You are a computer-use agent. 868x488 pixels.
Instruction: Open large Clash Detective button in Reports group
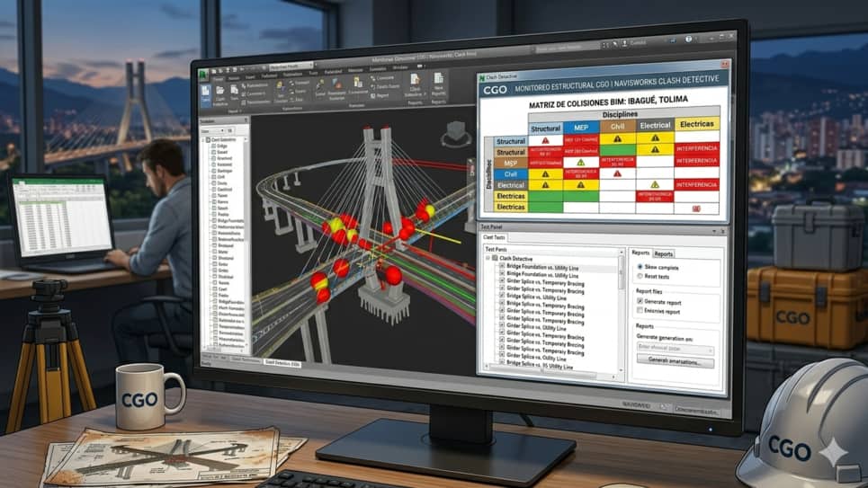(415, 85)
